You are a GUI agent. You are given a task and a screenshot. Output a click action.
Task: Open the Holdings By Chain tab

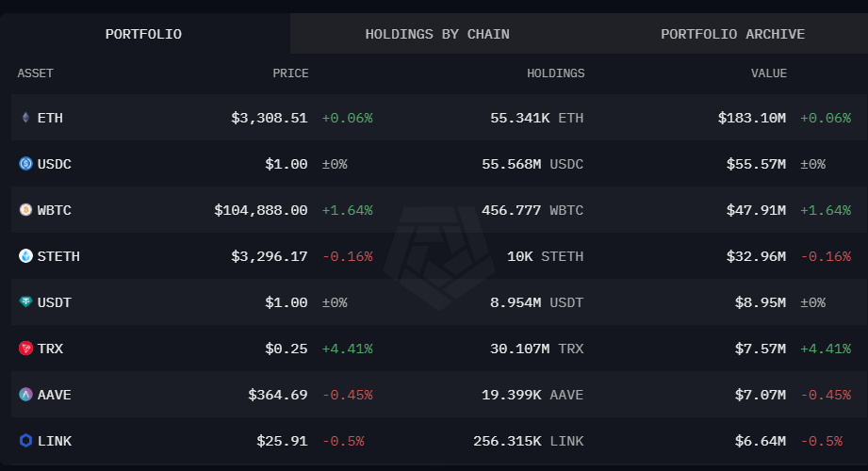[437, 34]
